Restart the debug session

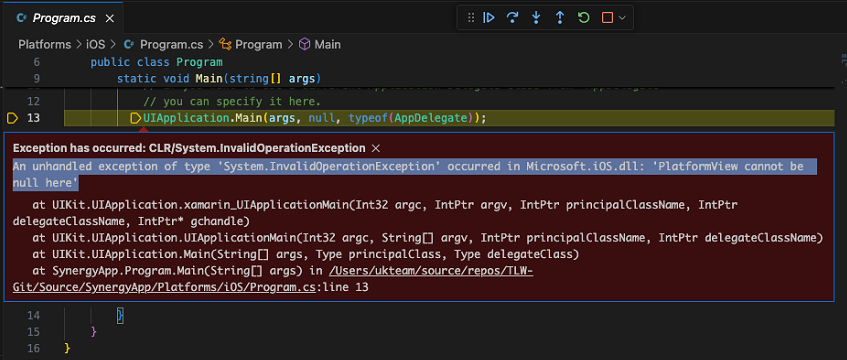coord(583,18)
